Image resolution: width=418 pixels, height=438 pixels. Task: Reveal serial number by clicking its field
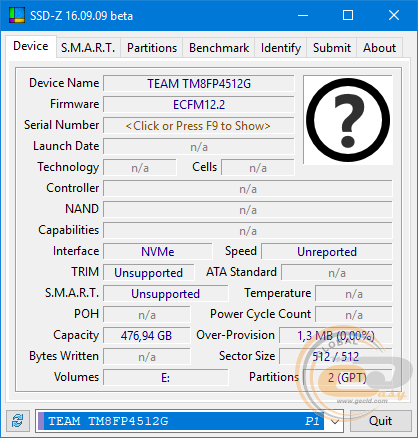click(x=199, y=126)
